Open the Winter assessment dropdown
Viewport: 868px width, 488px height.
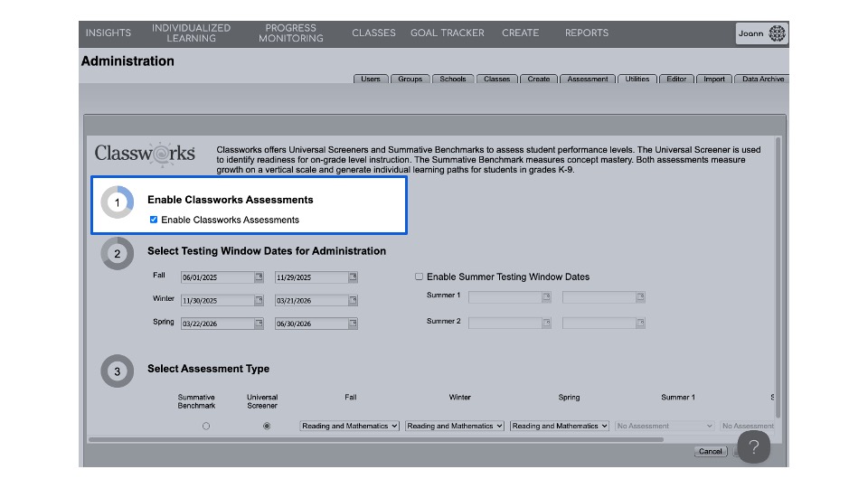455,426
